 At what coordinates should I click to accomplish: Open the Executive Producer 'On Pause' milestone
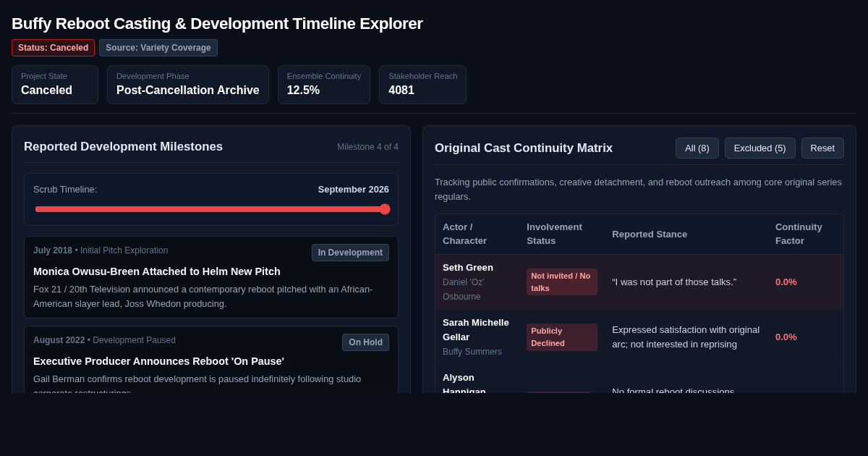211,360
